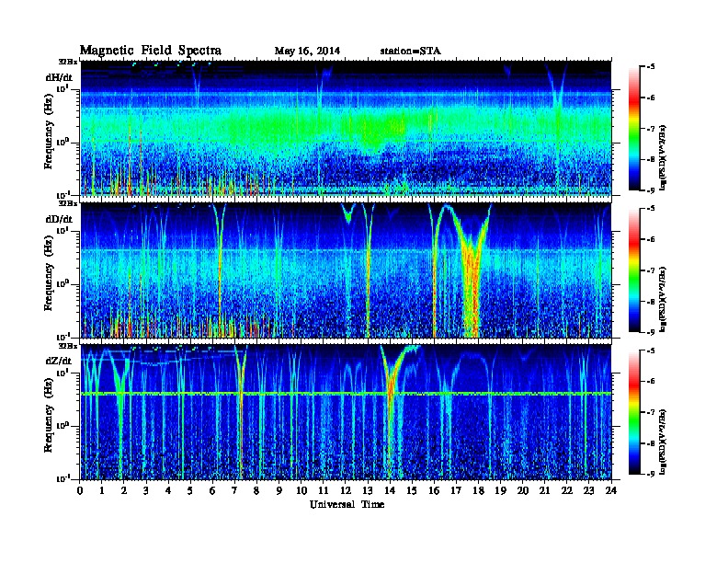Click the "4" tick on the Universal Time axis
Image resolution: width=728 pixels, height=563 pixels.
click(x=168, y=490)
